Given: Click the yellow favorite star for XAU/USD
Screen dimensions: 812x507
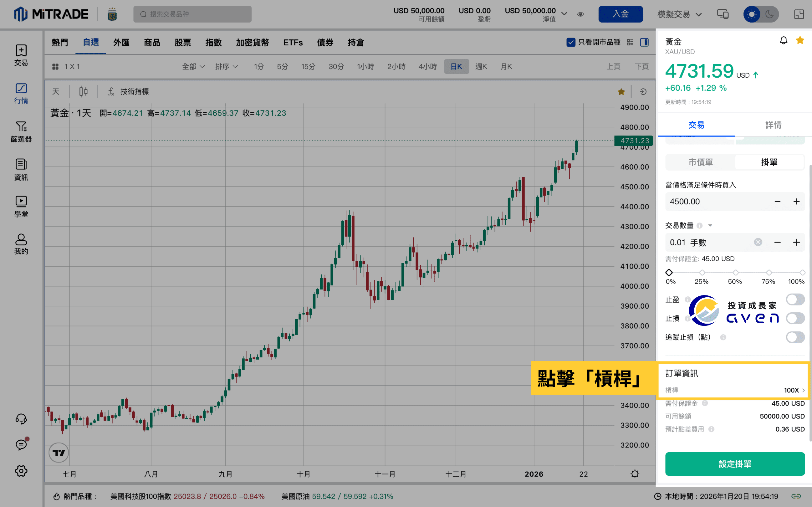Looking at the screenshot, I should click(800, 40).
